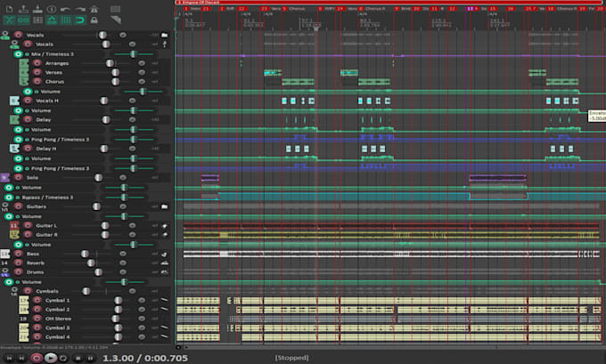Click the Save Project toolbar icon

[x=37, y=9]
